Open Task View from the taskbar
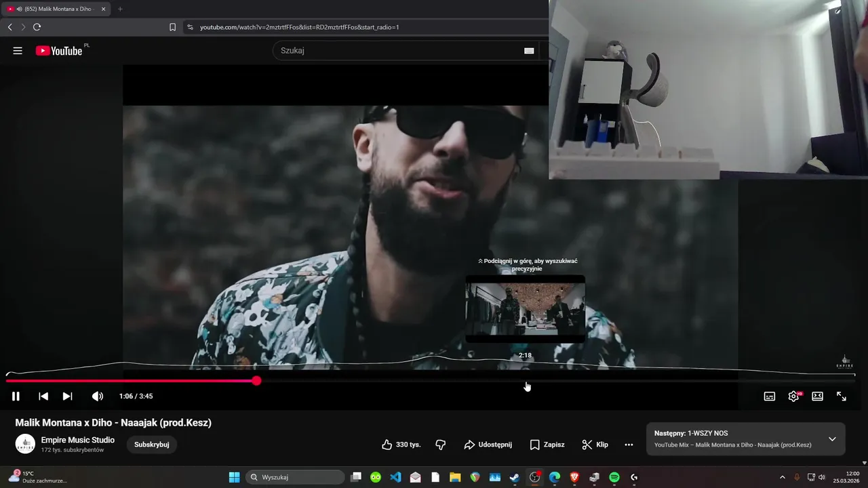The image size is (868, 488). [356, 477]
